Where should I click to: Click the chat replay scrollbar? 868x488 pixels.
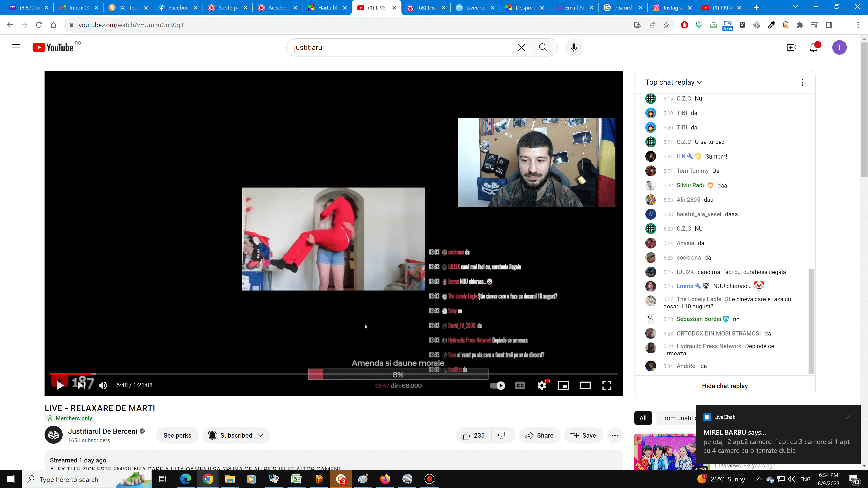pyautogui.click(x=811, y=321)
